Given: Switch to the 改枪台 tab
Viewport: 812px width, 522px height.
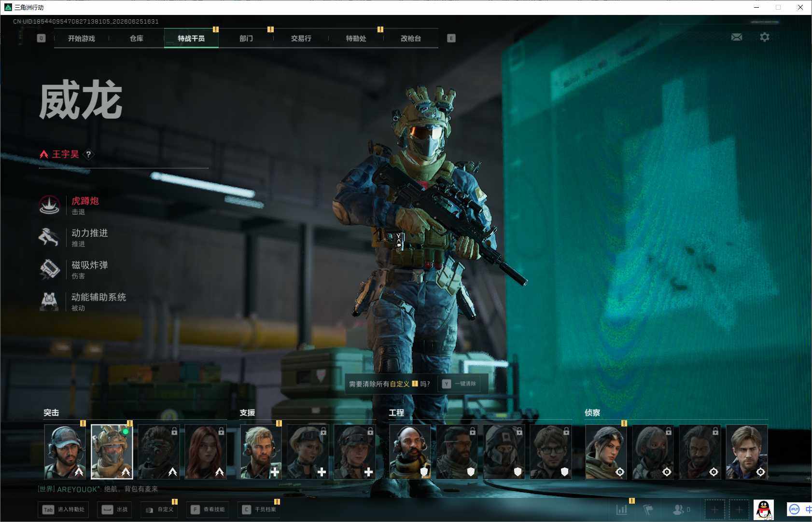Looking at the screenshot, I should point(411,38).
